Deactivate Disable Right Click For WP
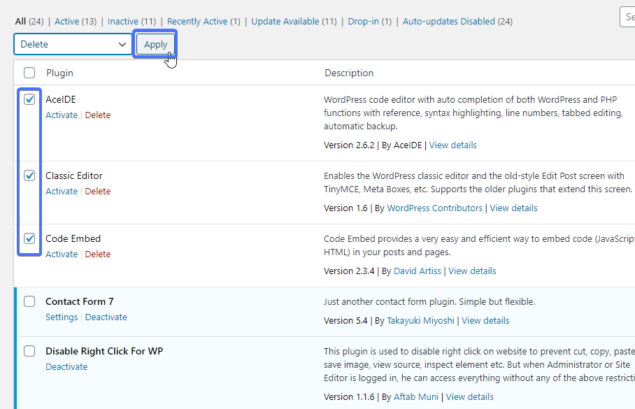Image resolution: width=635 pixels, height=409 pixels. coord(66,366)
